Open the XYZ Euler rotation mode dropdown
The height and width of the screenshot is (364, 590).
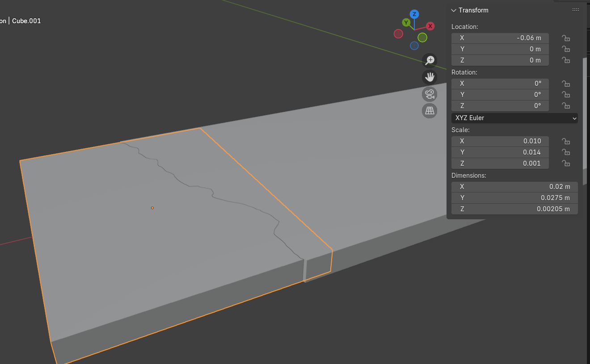tap(514, 118)
